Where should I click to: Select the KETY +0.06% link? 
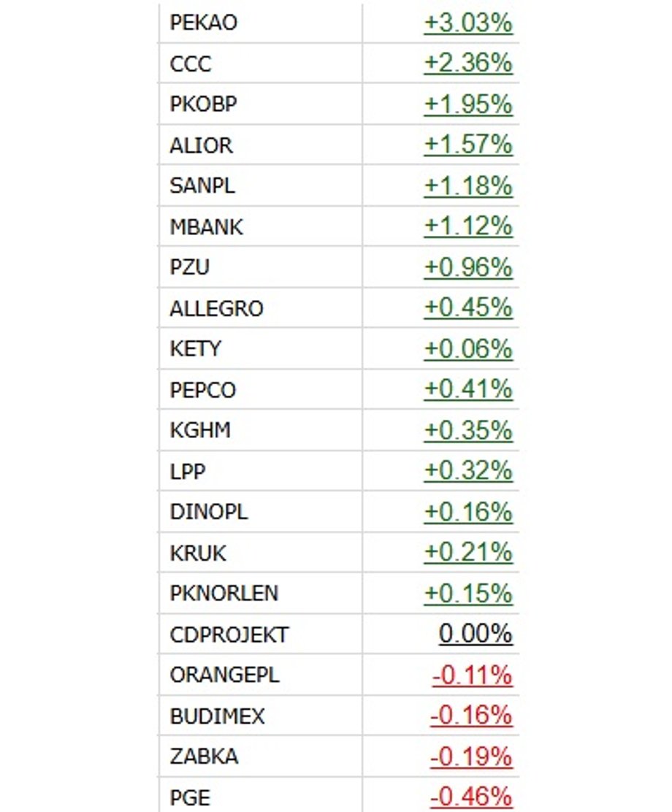(x=468, y=348)
